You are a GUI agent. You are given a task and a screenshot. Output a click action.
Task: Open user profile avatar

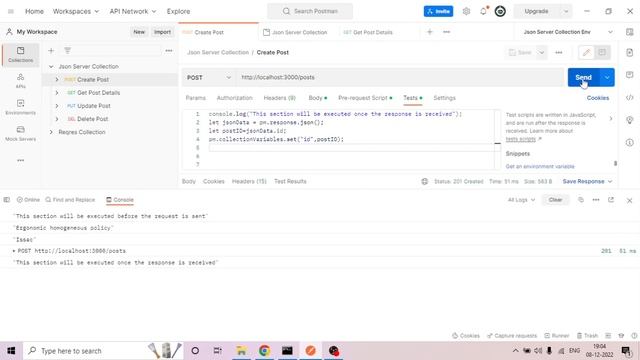[500, 11]
